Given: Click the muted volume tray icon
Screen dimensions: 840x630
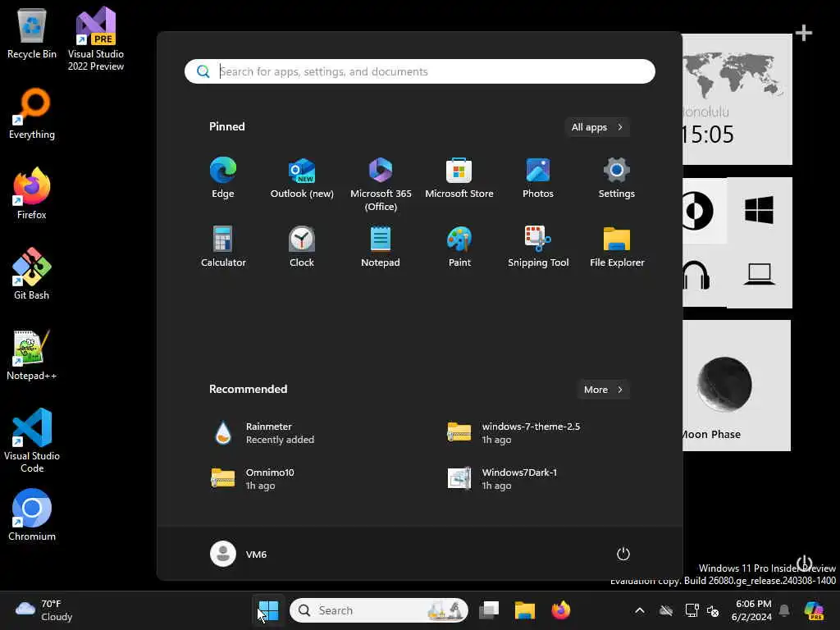Looking at the screenshot, I should tap(713, 610).
